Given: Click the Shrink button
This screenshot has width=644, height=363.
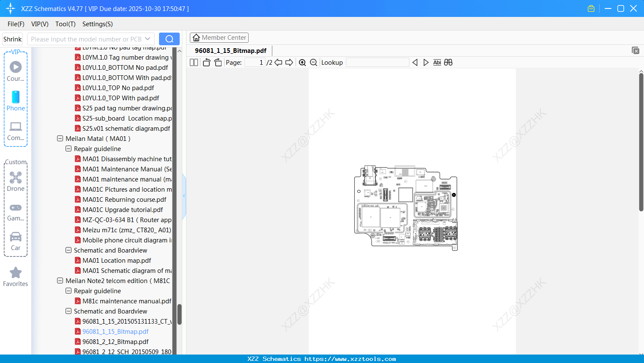Looking at the screenshot, I should pos(12,38).
